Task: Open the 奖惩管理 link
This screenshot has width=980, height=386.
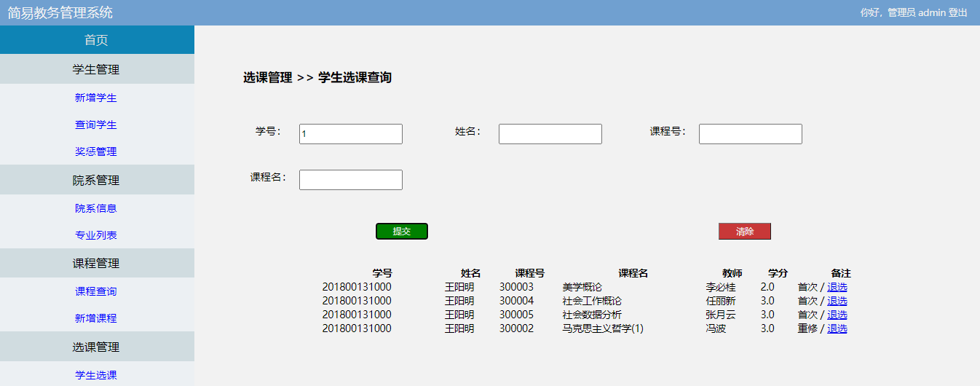Action: click(x=96, y=152)
